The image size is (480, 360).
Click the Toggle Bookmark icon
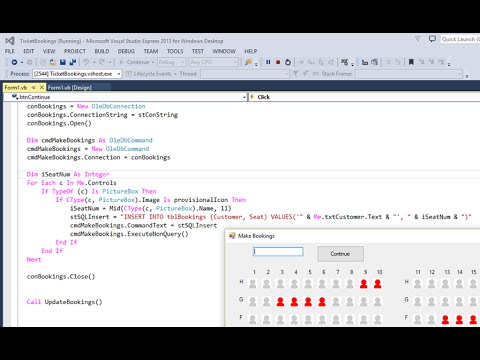click(411, 62)
